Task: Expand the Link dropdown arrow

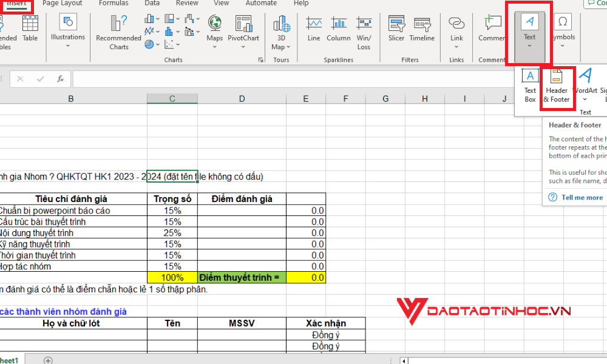Action: pyautogui.click(x=456, y=47)
